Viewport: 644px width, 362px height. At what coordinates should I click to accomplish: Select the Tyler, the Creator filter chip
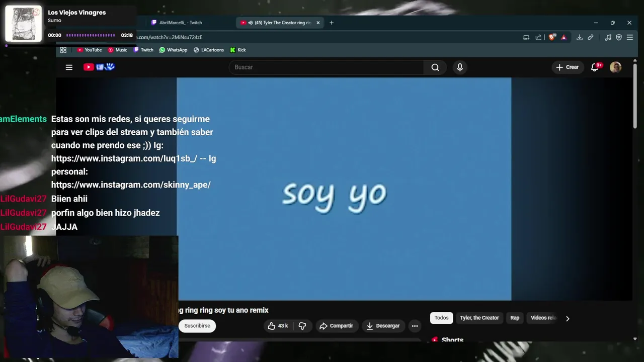point(479,318)
